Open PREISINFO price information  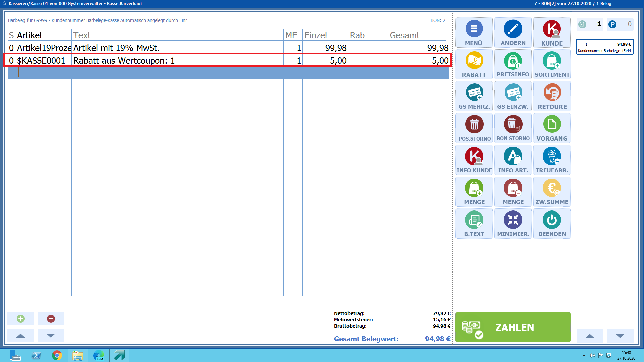513,64
